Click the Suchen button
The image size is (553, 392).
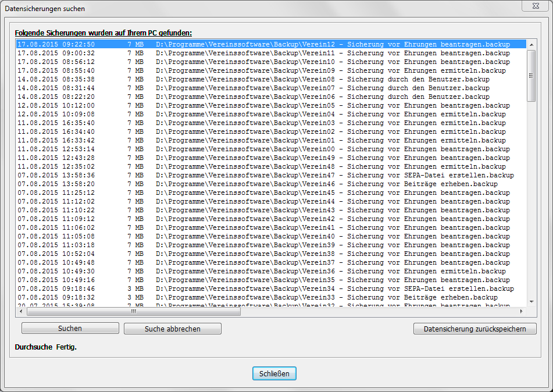click(x=70, y=329)
